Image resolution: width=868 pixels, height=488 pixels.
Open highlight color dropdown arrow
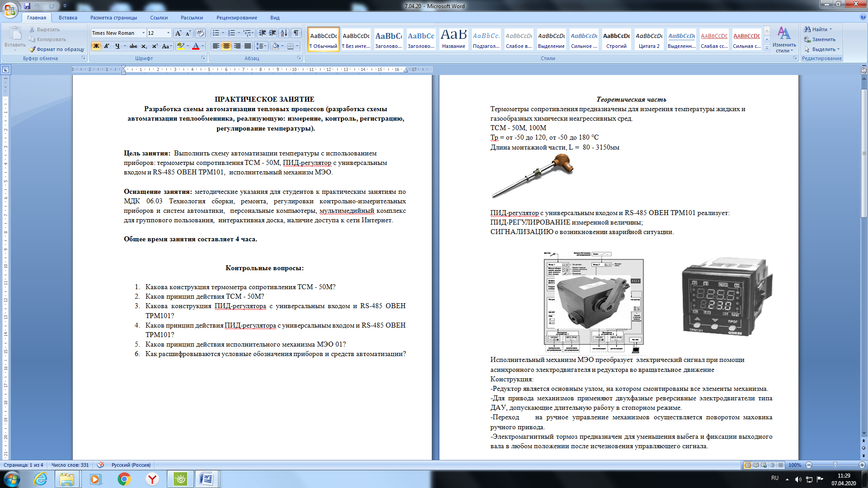tap(188, 46)
